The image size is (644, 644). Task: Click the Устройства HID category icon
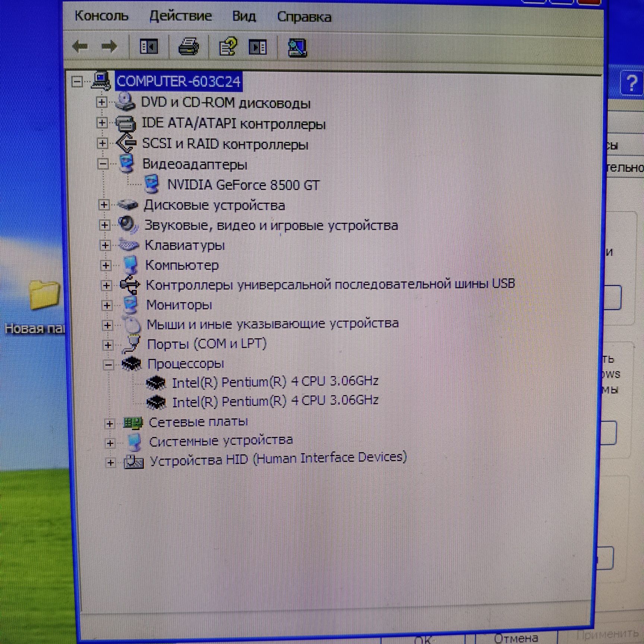(134, 461)
